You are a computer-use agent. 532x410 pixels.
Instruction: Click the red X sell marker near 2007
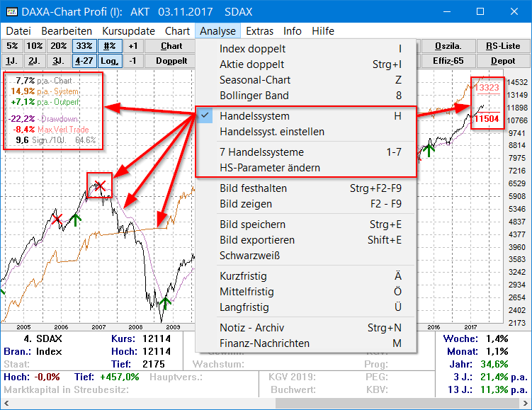tap(100, 186)
